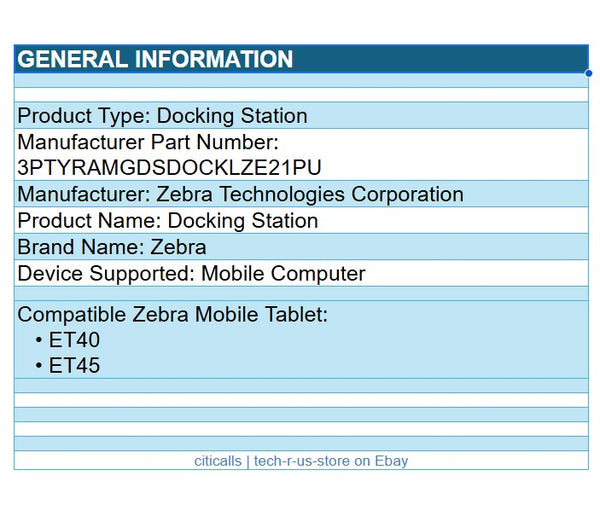Viewport: 600px width, 522px height.
Task: Select the part number 3PTYRAMGDSDOCKLZE21PU
Action: (169, 167)
